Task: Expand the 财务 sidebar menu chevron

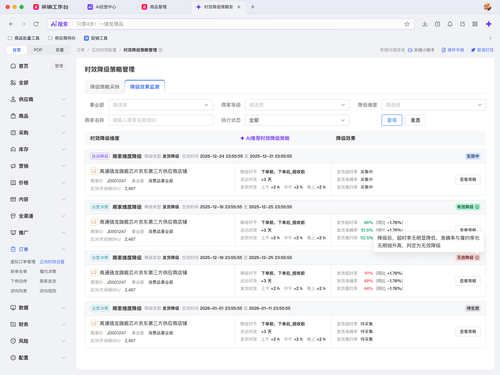Action: (x=63, y=324)
